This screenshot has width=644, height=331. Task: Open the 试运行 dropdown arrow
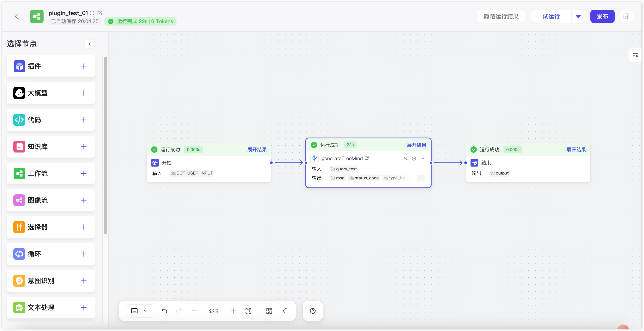point(578,17)
